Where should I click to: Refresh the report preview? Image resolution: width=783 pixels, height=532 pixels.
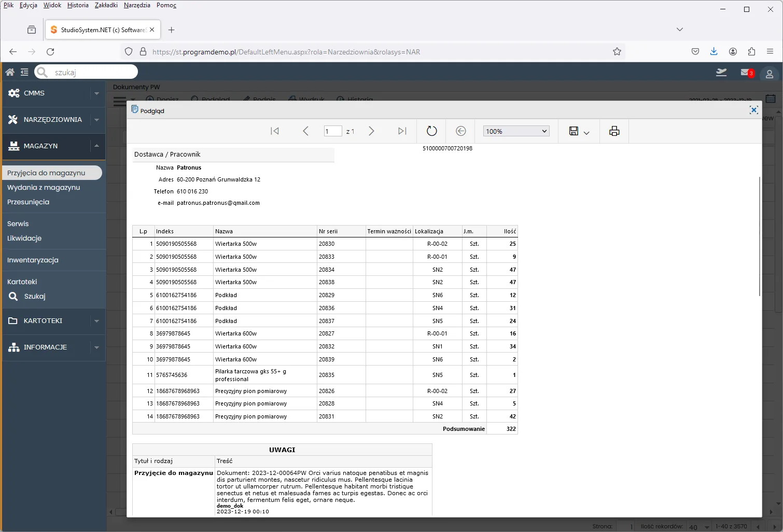click(431, 131)
